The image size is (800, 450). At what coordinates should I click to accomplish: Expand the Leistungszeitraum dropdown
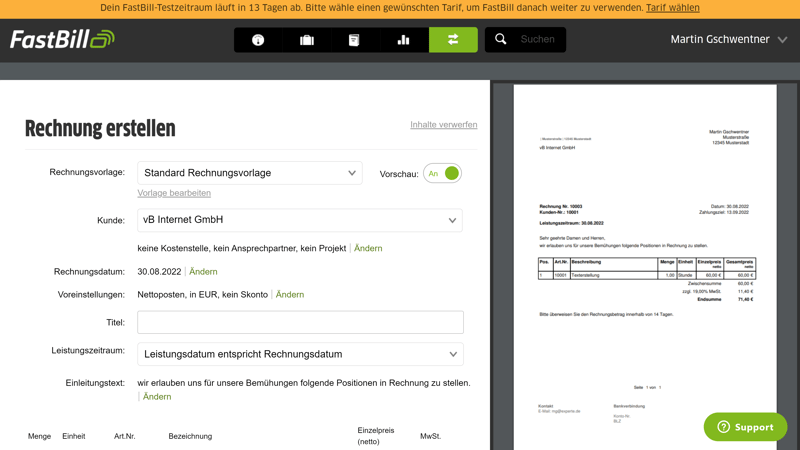(300, 354)
